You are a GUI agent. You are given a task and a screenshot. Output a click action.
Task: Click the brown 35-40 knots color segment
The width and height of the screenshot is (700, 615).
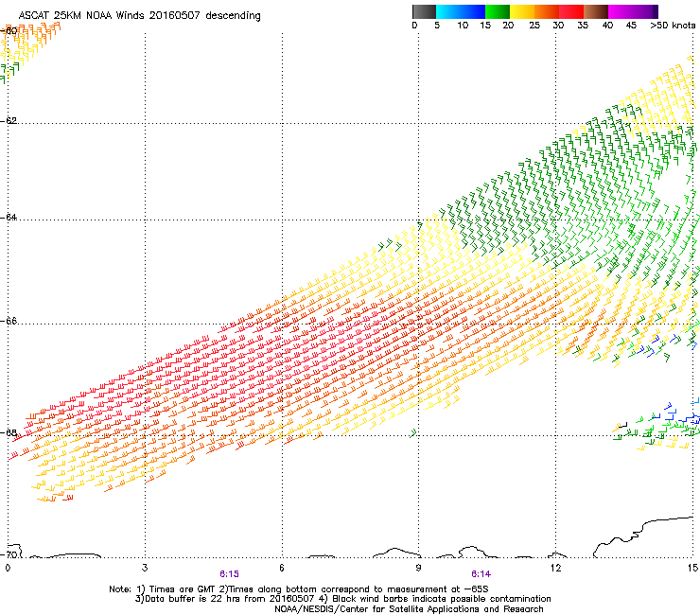coord(596,11)
